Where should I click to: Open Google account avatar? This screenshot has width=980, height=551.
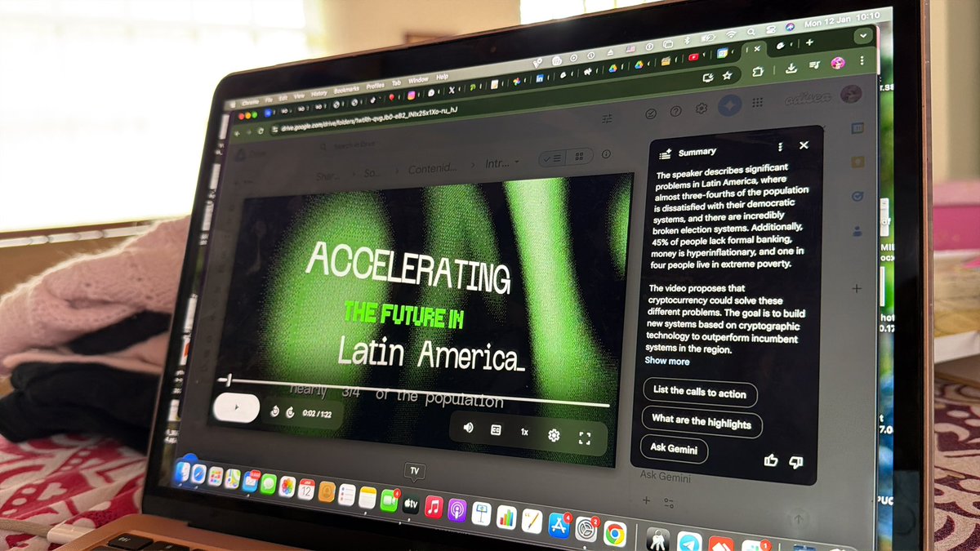850,93
